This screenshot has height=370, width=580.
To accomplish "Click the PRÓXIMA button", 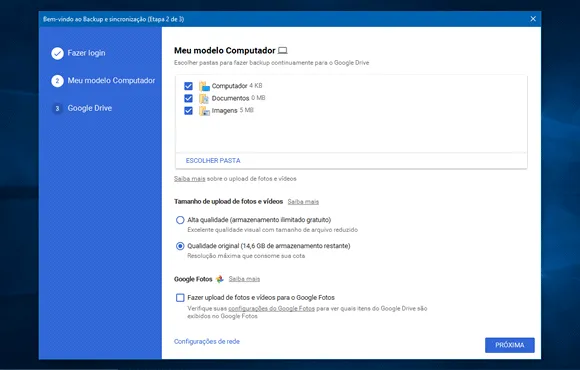I will click(510, 345).
